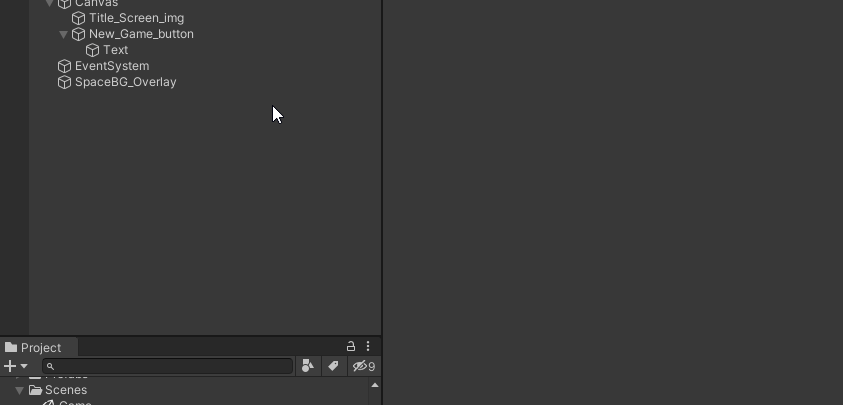843x405 pixels.
Task: Select the Text child object
Action: coord(116,50)
